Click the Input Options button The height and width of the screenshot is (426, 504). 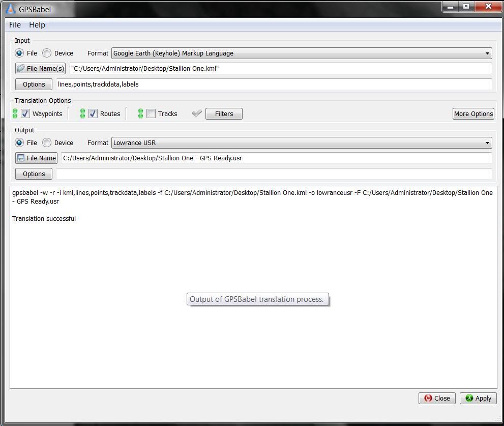(34, 84)
